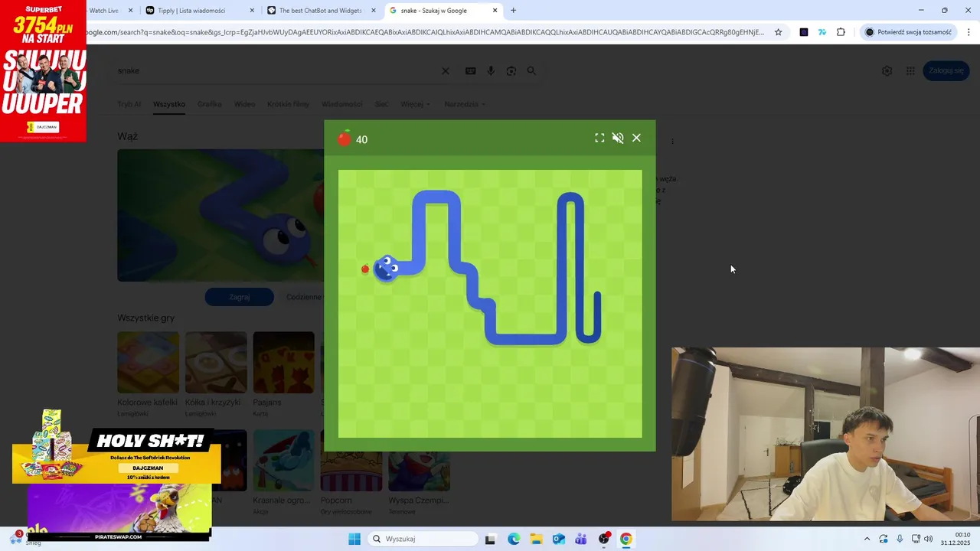Screen dimensions: 980x551
Task: Open the microphone tray icon
Action: (x=900, y=539)
